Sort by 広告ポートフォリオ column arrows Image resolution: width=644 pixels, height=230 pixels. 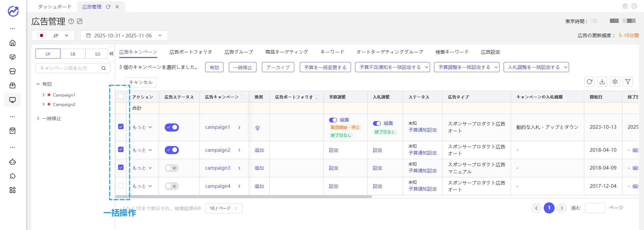coord(317,97)
